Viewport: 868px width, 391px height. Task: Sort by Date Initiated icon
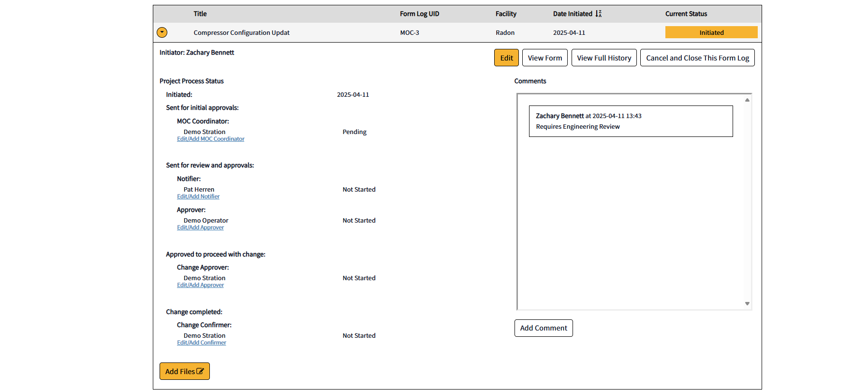pos(599,14)
